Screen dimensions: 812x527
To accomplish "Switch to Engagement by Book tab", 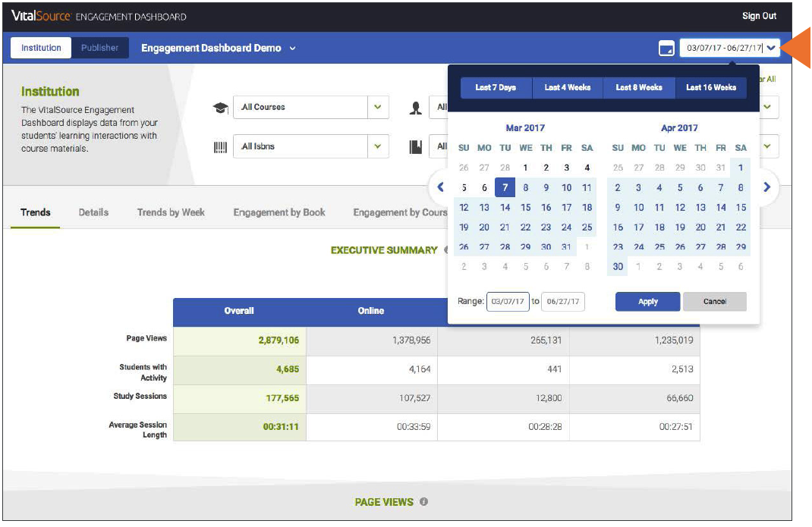I will [x=279, y=212].
